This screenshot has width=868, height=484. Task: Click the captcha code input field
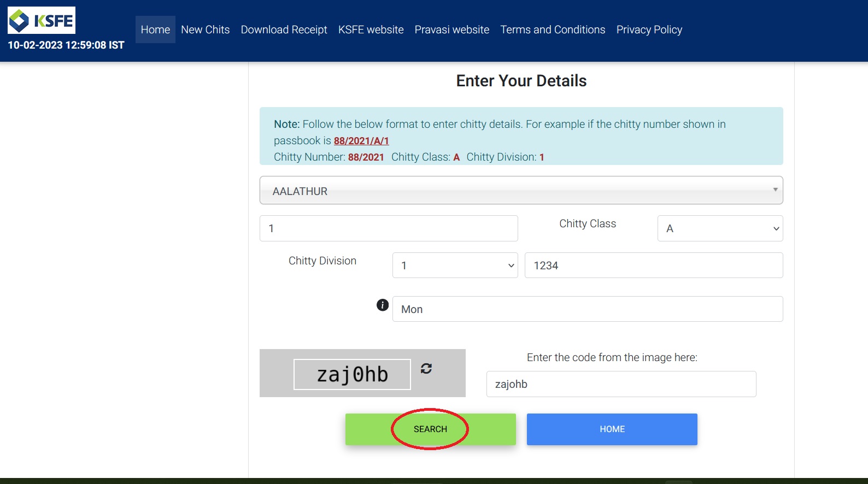point(621,384)
